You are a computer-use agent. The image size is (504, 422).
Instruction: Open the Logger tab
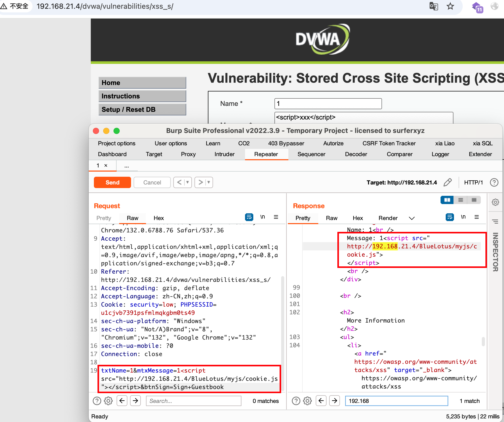[440, 154]
